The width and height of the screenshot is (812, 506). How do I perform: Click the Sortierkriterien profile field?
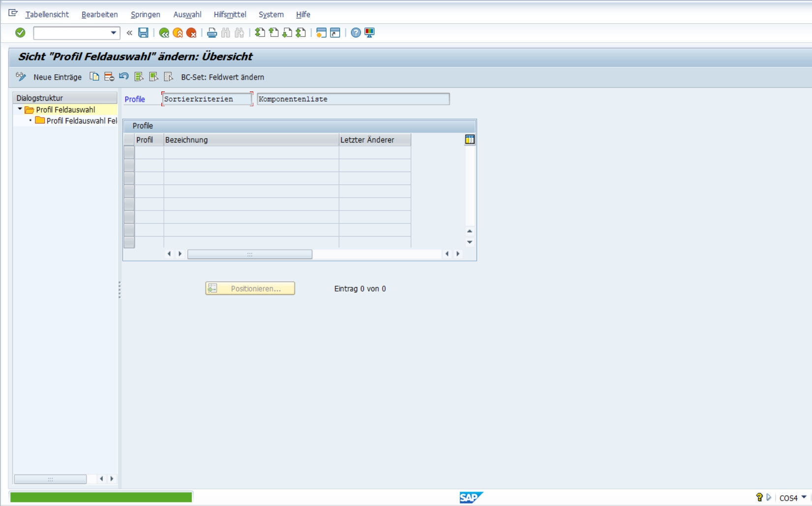[x=207, y=99]
